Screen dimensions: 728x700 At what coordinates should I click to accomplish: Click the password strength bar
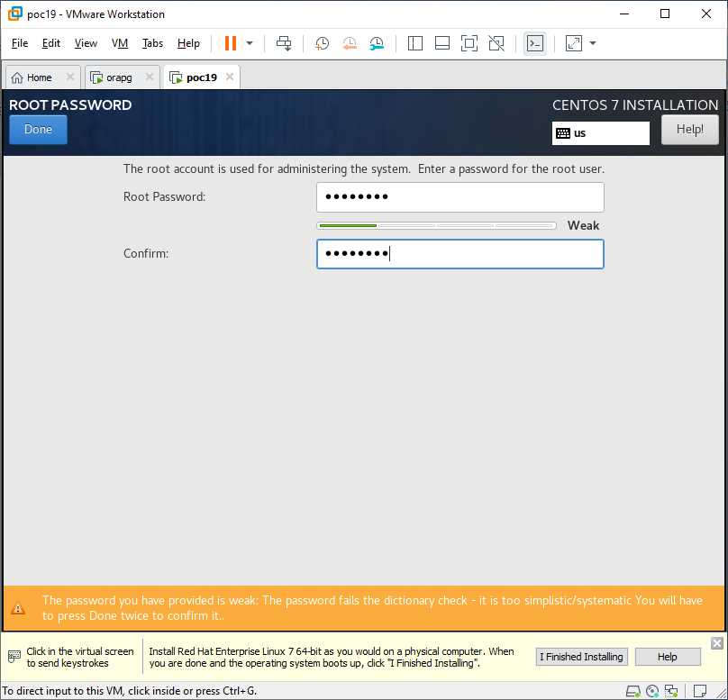(436, 225)
